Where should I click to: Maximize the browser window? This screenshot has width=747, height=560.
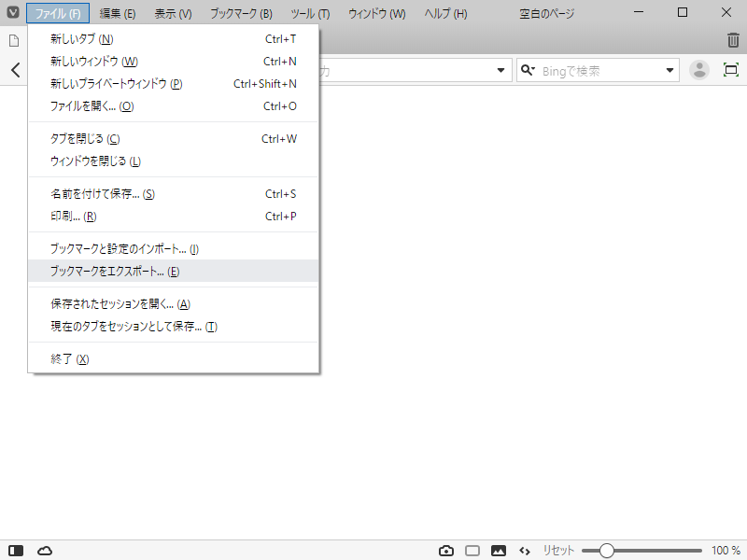pos(683,12)
